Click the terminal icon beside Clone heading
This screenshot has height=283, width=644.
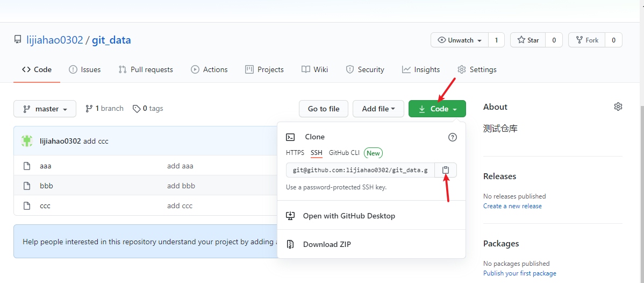[290, 137]
